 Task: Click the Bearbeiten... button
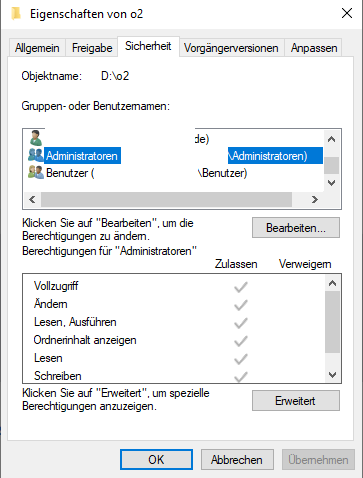click(296, 228)
